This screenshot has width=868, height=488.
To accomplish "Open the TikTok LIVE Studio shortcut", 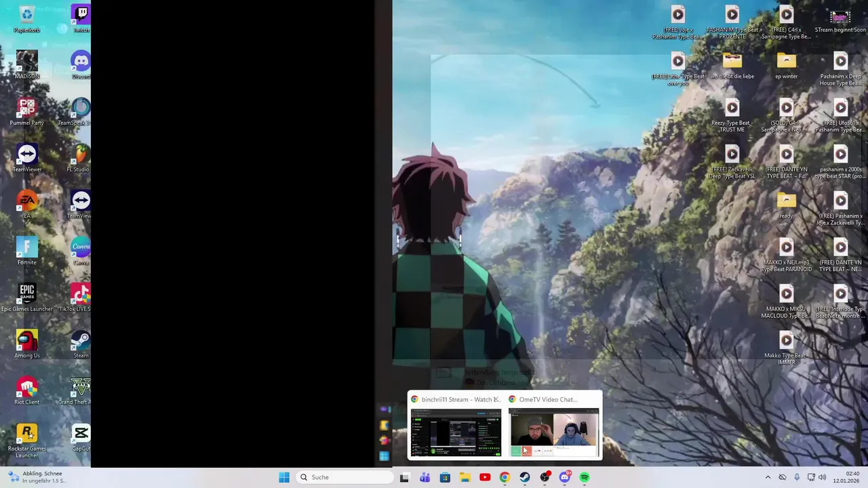I will [x=75, y=298].
